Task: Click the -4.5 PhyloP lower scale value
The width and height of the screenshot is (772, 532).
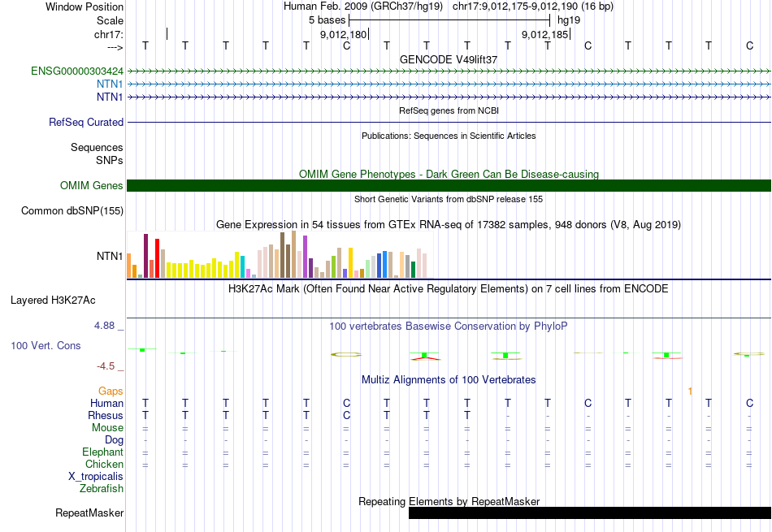Action: click(x=106, y=366)
